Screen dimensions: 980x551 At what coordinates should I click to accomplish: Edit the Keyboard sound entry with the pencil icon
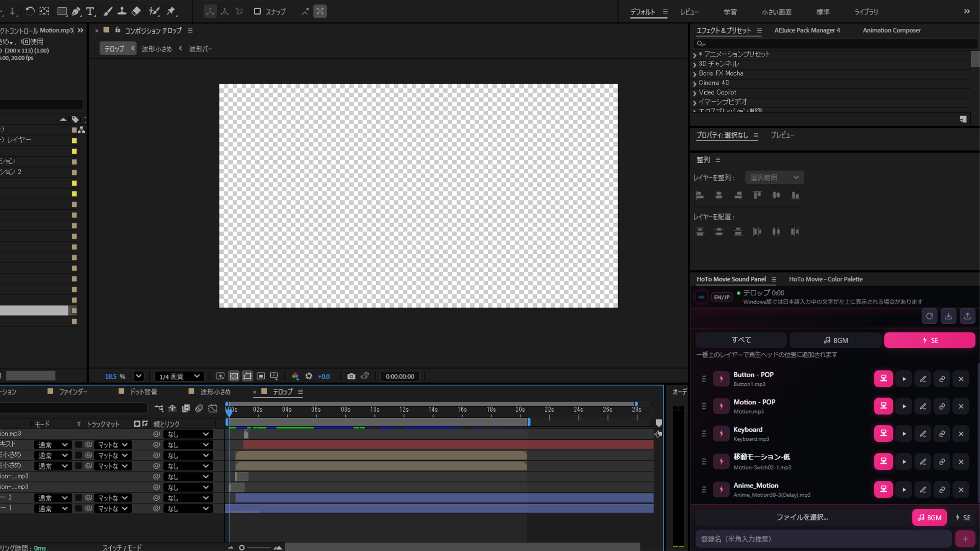(923, 434)
